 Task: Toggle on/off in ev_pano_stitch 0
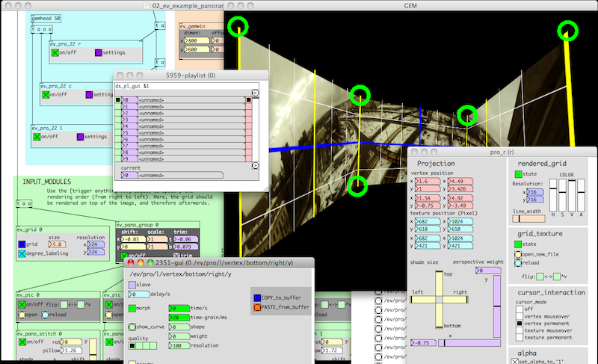point(22,342)
